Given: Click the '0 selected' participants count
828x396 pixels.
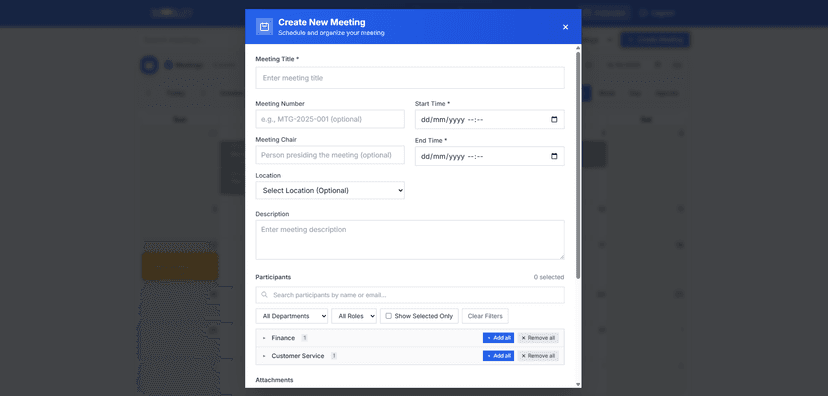Looking at the screenshot, I should [549, 277].
